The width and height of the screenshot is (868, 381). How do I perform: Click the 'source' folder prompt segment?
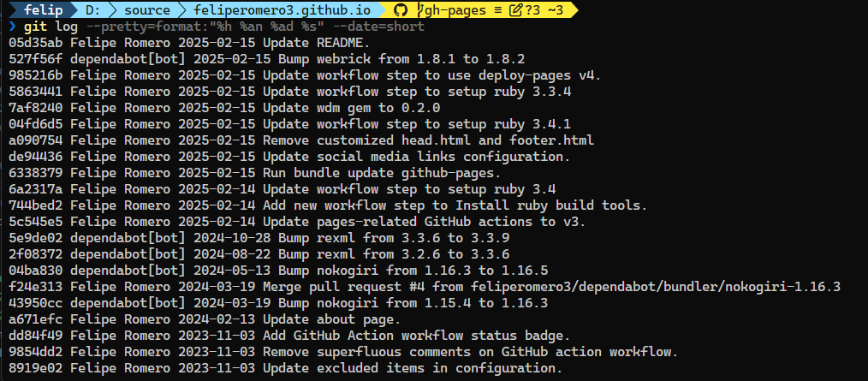(x=147, y=10)
